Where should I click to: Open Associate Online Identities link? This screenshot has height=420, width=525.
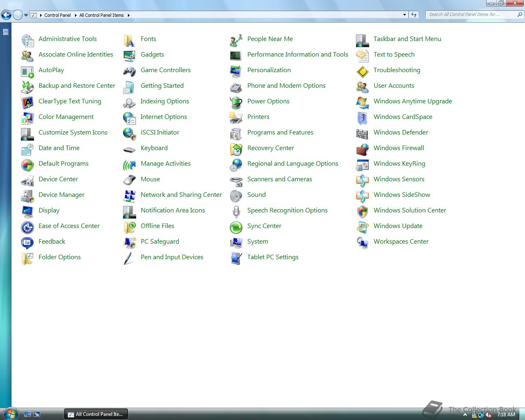pyautogui.click(x=76, y=55)
